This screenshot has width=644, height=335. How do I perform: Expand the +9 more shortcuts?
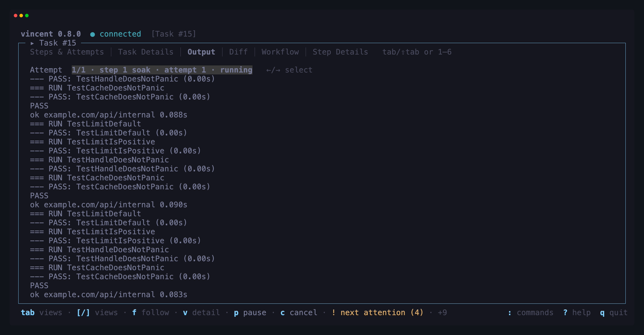pyautogui.click(x=442, y=312)
